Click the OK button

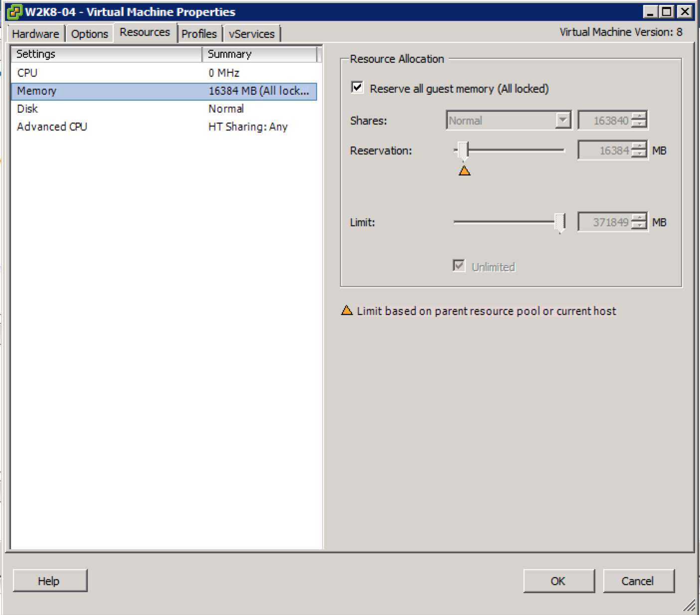[558, 581]
